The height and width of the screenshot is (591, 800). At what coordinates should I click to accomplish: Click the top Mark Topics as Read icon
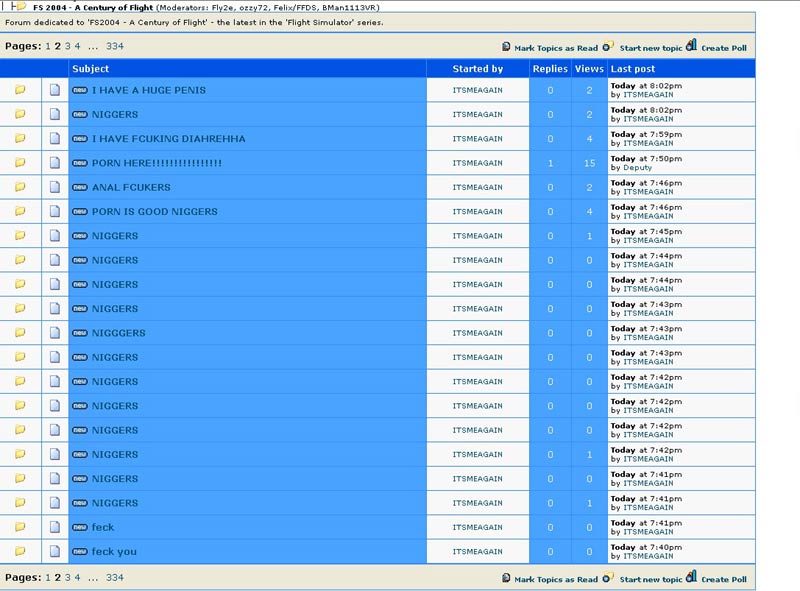(x=506, y=47)
